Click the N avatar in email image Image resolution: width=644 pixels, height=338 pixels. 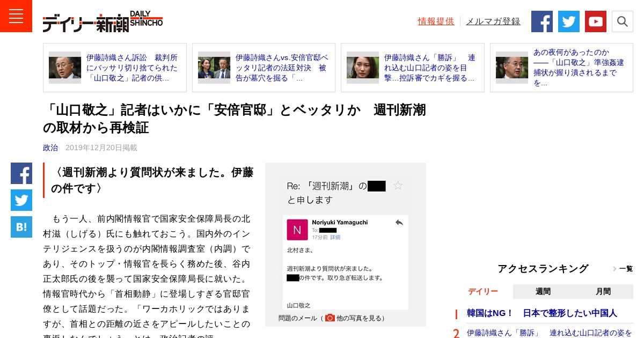pos(297,230)
